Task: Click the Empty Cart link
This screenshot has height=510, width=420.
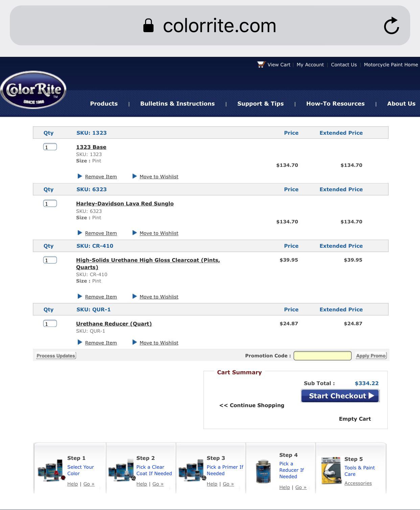Action: (355, 419)
